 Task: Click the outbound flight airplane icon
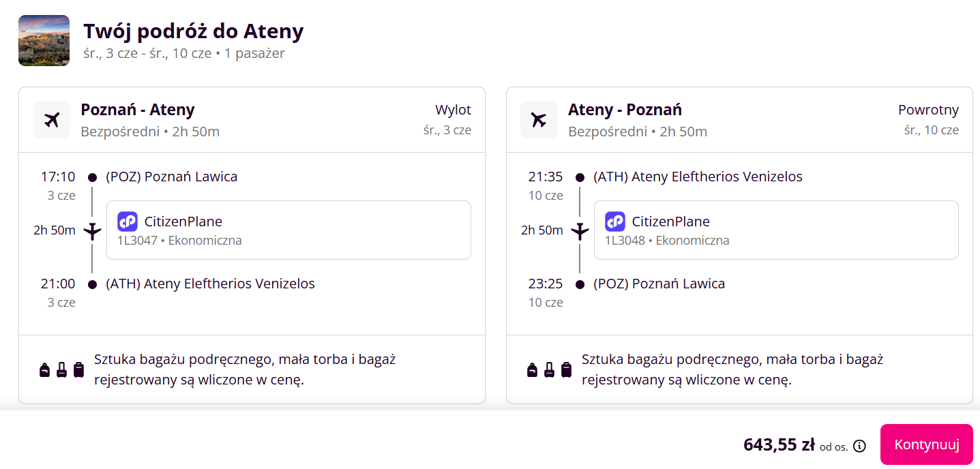tap(52, 120)
